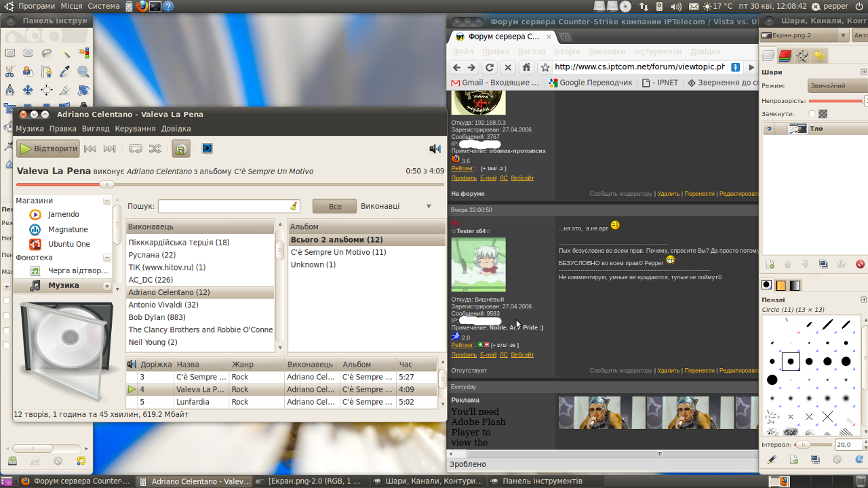The width and height of the screenshot is (868, 488).
Task: Delete layer with red icon in Layers dock
Action: pyautogui.click(x=860, y=264)
